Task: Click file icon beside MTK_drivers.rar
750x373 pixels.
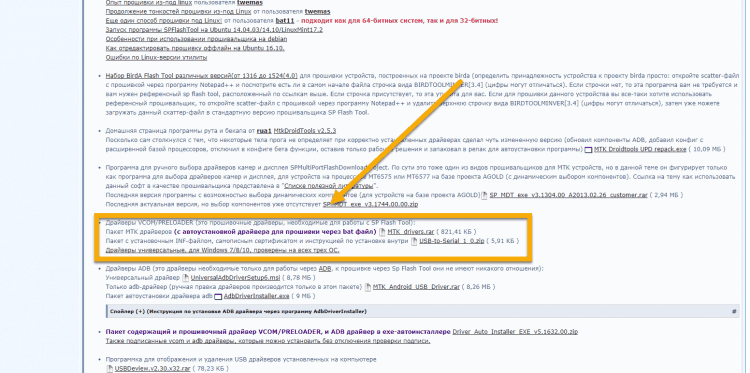Action: 382,232
